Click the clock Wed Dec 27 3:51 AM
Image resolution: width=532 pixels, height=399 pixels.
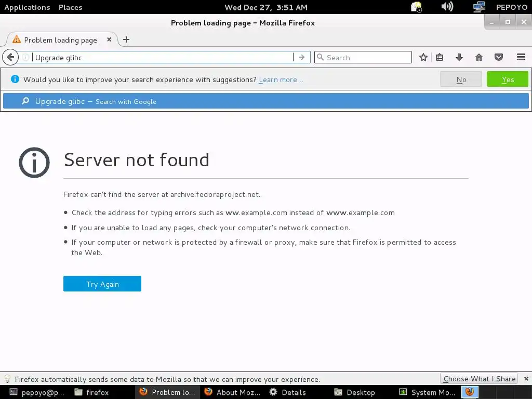pyautogui.click(x=266, y=7)
